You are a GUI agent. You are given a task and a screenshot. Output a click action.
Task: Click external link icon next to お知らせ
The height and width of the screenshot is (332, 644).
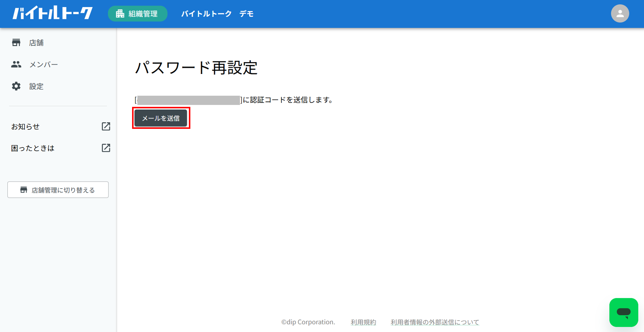pyautogui.click(x=106, y=126)
